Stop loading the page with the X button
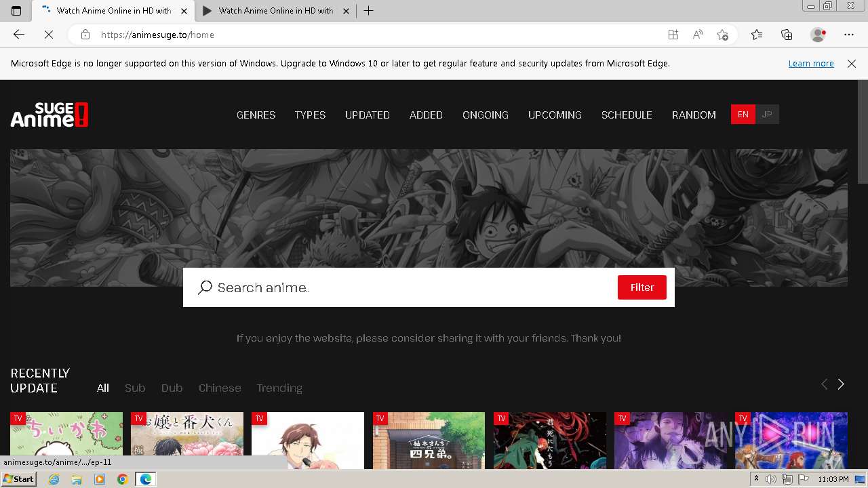 click(x=49, y=35)
